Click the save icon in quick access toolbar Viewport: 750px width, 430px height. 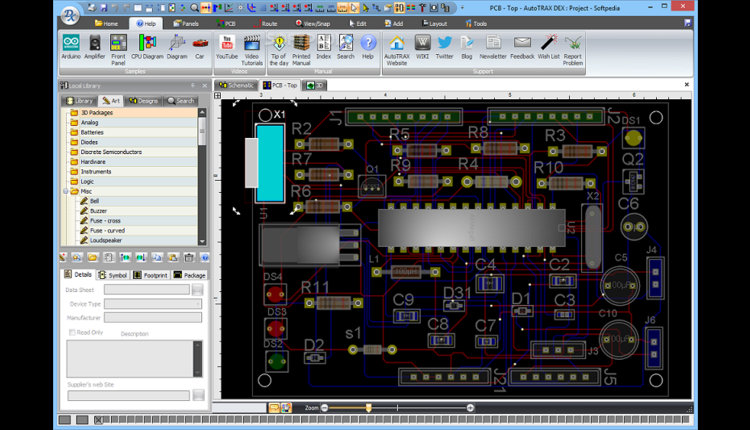pos(104,8)
